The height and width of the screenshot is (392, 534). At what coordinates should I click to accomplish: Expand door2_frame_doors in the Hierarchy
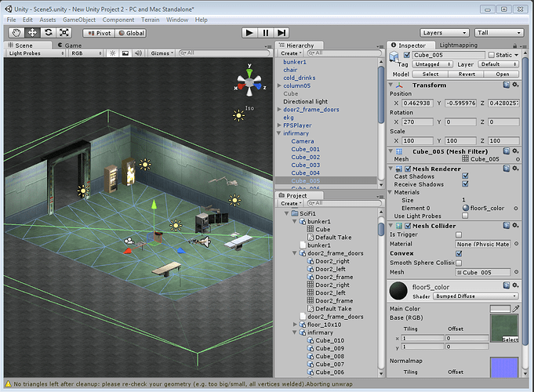point(280,110)
